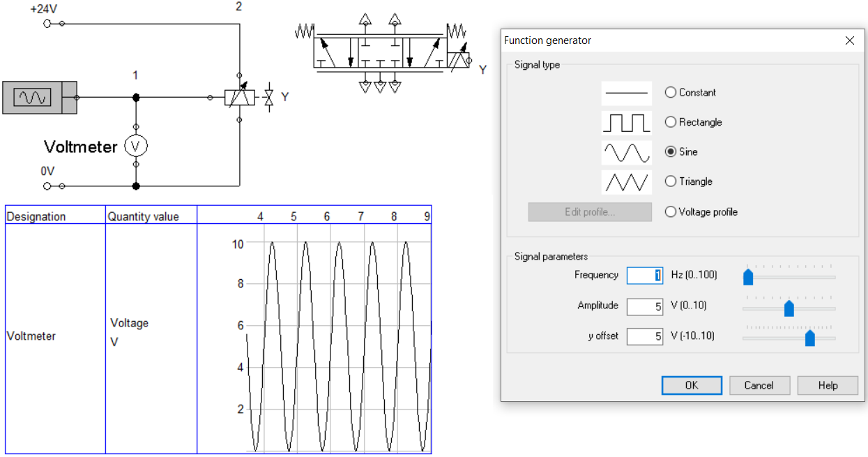The height and width of the screenshot is (457, 868).
Task: Select the Voltmeter row in the table
Action: coord(218,338)
